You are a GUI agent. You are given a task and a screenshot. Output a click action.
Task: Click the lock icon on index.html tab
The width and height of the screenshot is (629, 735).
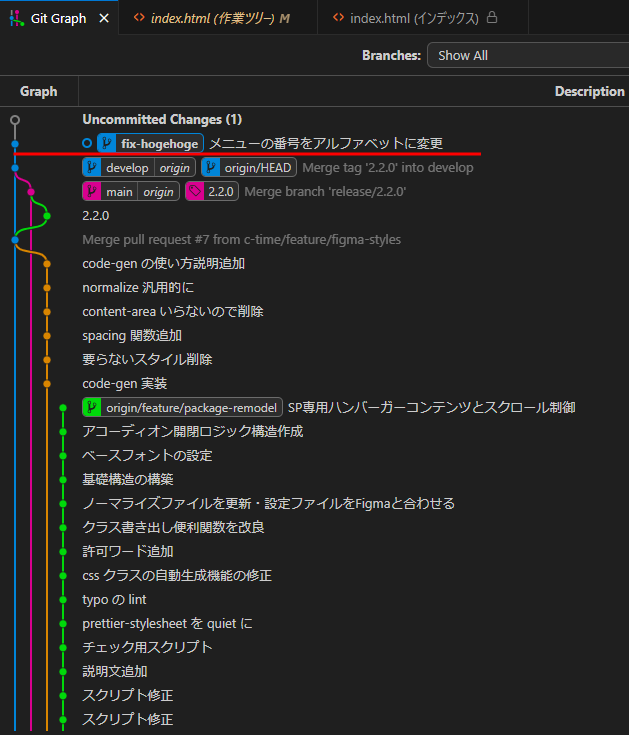click(x=491, y=18)
